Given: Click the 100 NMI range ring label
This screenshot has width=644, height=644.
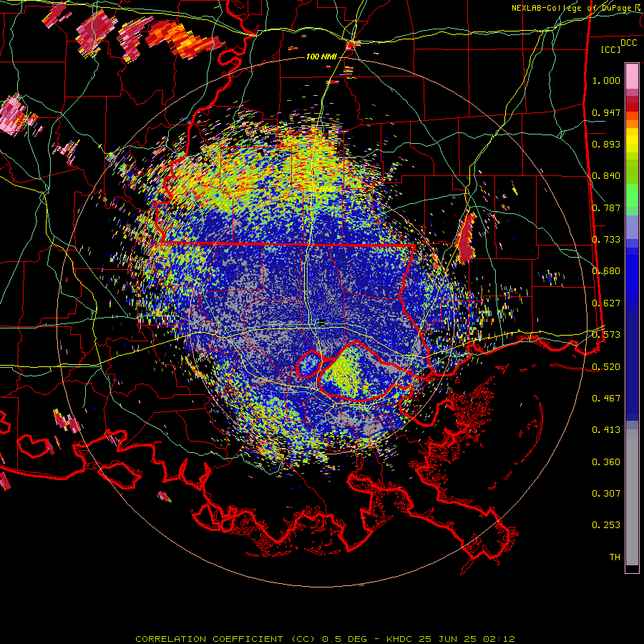Looking at the screenshot, I should pyautogui.click(x=321, y=57).
